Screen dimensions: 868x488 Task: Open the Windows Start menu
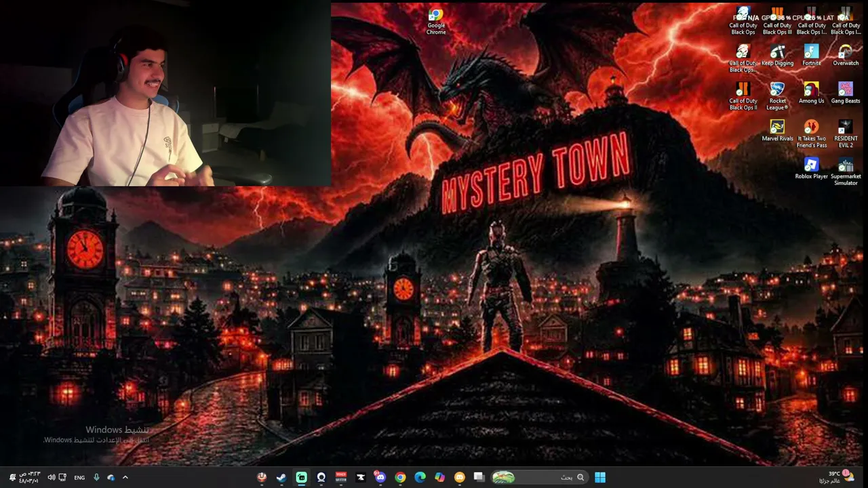coord(600,477)
